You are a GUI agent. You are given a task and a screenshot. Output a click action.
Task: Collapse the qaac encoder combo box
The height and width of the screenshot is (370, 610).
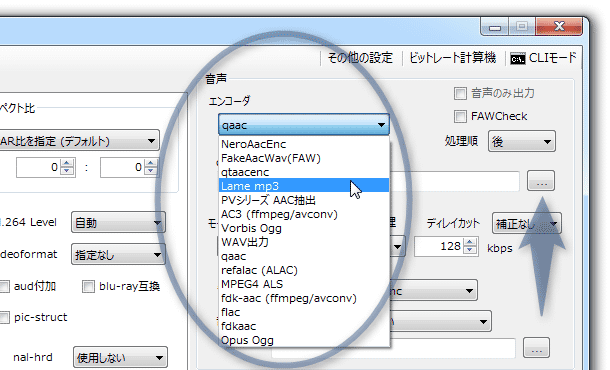pos(303,125)
